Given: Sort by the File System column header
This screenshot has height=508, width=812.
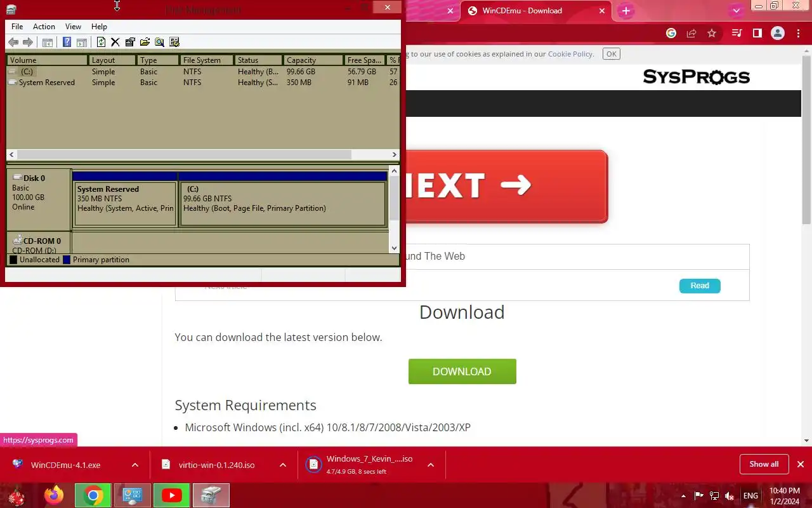Looking at the screenshot, I should 207,60.
